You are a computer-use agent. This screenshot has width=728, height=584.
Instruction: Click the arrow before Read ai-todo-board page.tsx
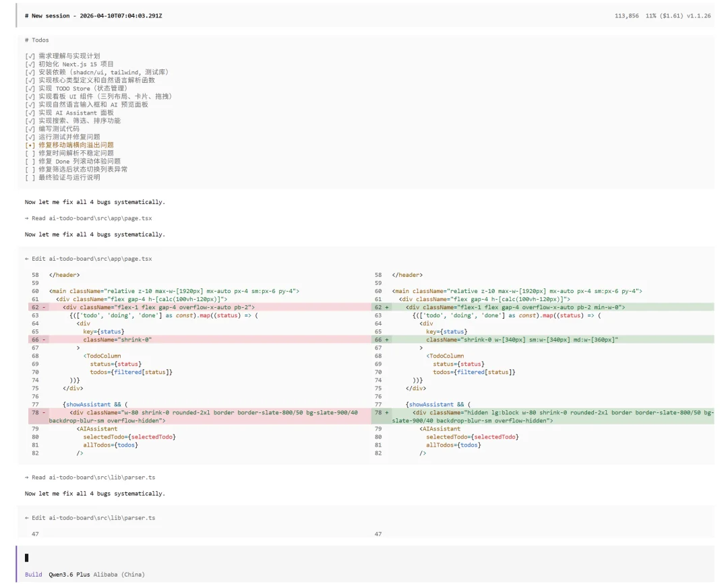(x=26, y=218)
